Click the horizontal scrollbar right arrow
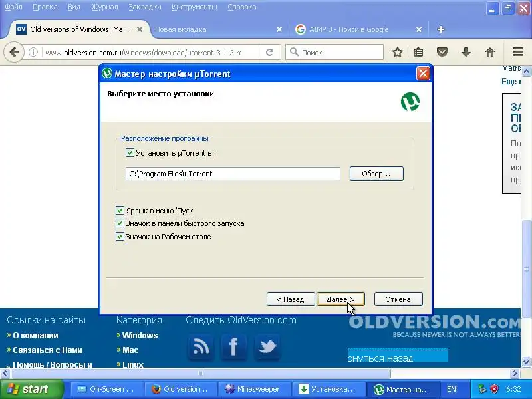Image resolution: width=532 pixels, height=399 pixels. pyautogui.click(x=516, y=374)
